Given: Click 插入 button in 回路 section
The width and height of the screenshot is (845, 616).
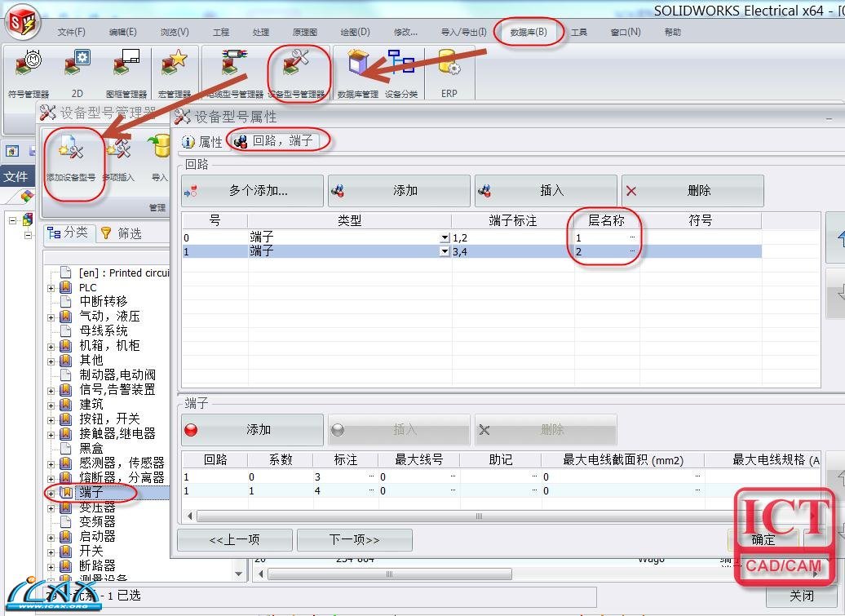Looking at the screenshot, I should tap(546, 191).
